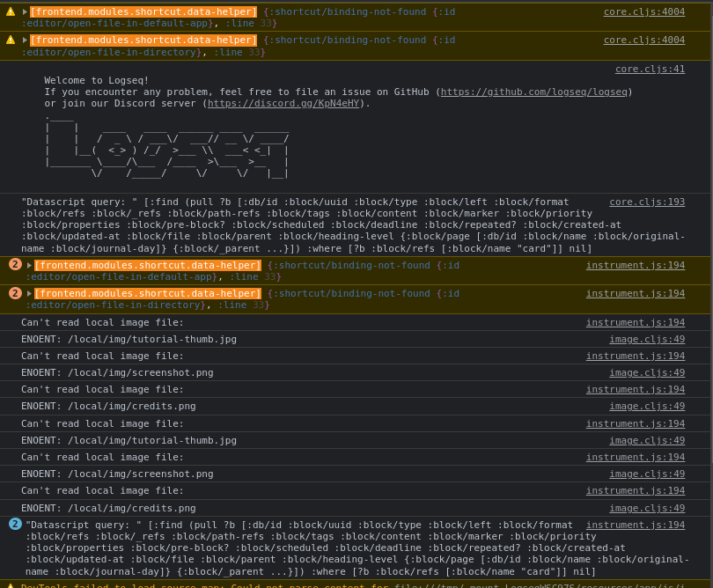The width and height of the screenshot is (713, 588).
Task: Open the core.cljs:193 source location
Action: 647,202
